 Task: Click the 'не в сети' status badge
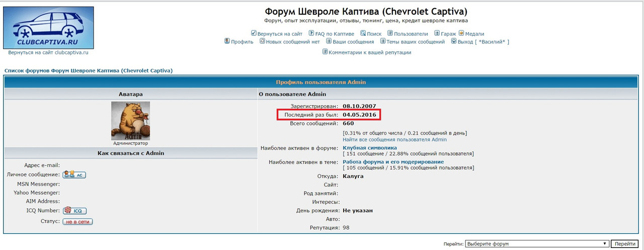pyautogui.click(x=77, y=221)
